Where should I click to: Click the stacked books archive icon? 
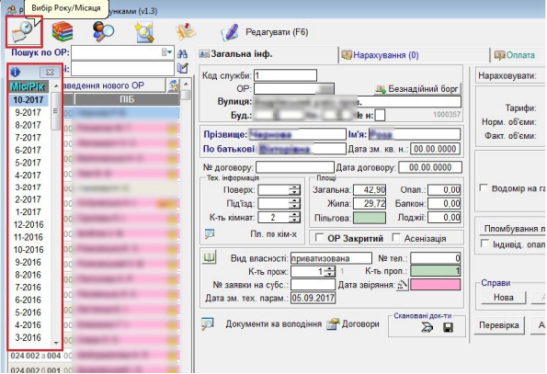point(62,32)
